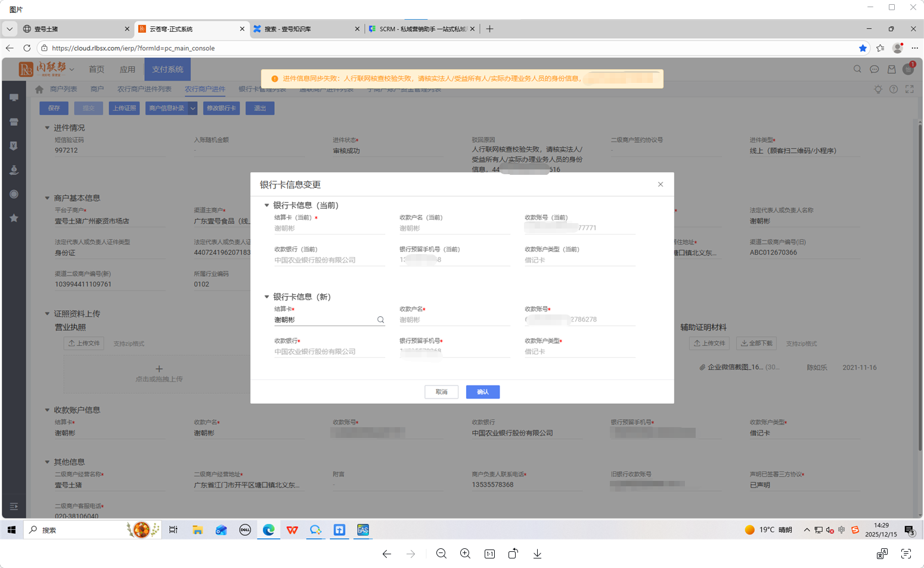
Task: Click the search icon in the app header
Action: (x=857, y=69)
